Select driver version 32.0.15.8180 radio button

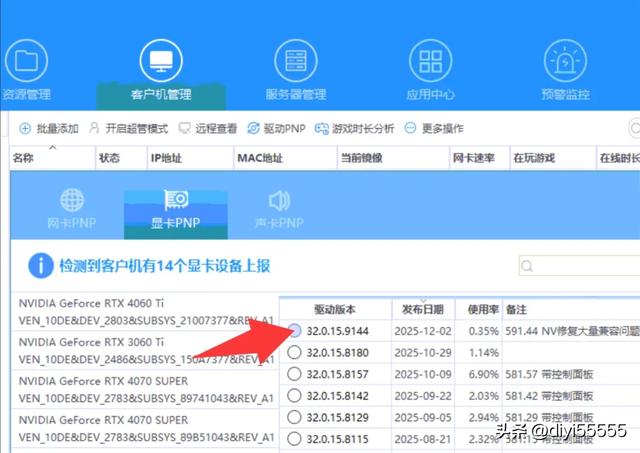coord(294,352)
